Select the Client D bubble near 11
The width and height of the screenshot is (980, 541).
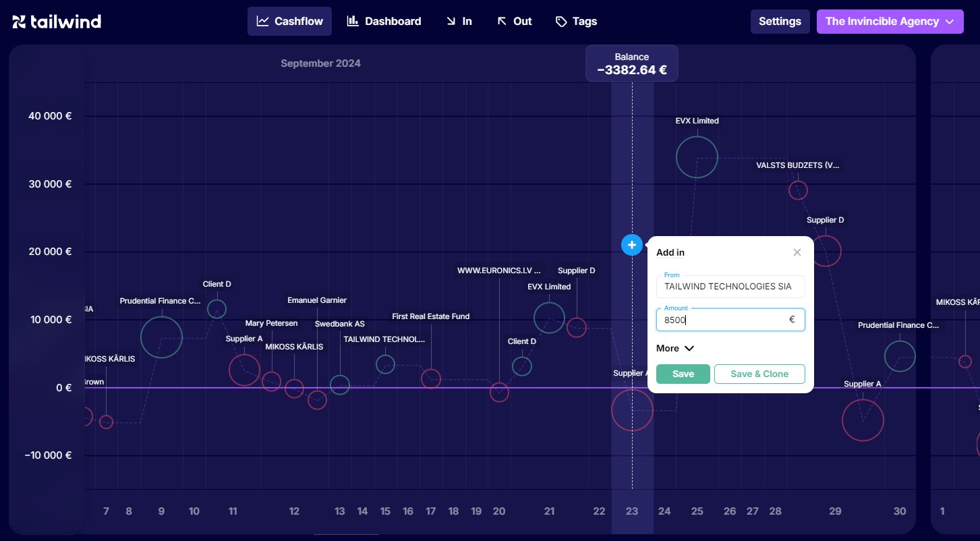[x=217, y=309]
